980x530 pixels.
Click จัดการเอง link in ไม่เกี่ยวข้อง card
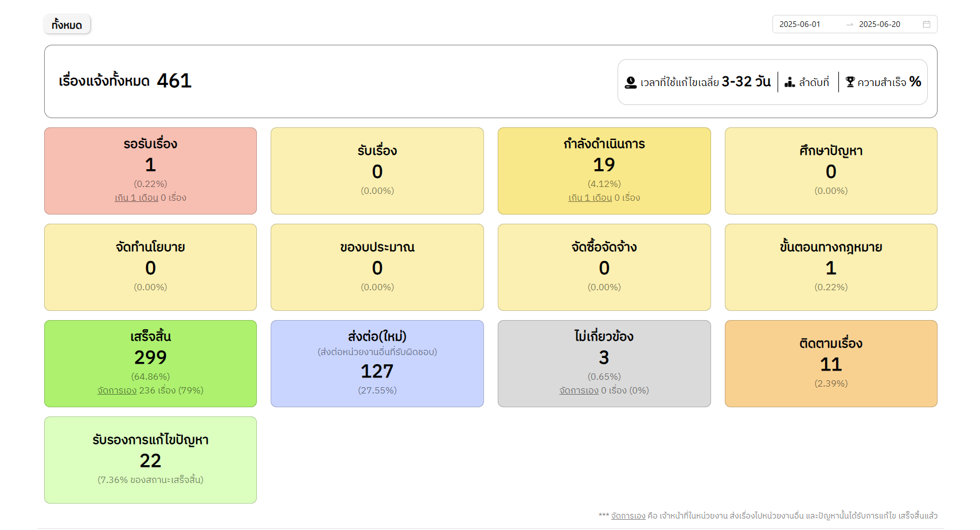579,391
